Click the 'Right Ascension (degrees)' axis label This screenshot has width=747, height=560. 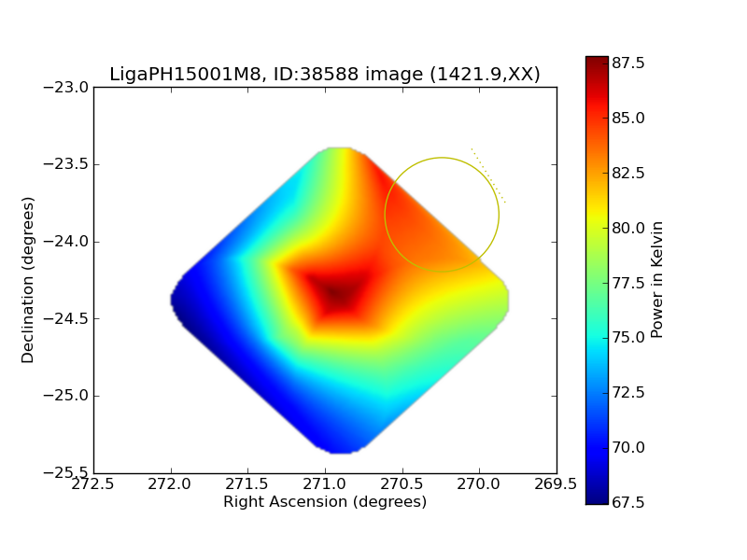pos(325,501)
